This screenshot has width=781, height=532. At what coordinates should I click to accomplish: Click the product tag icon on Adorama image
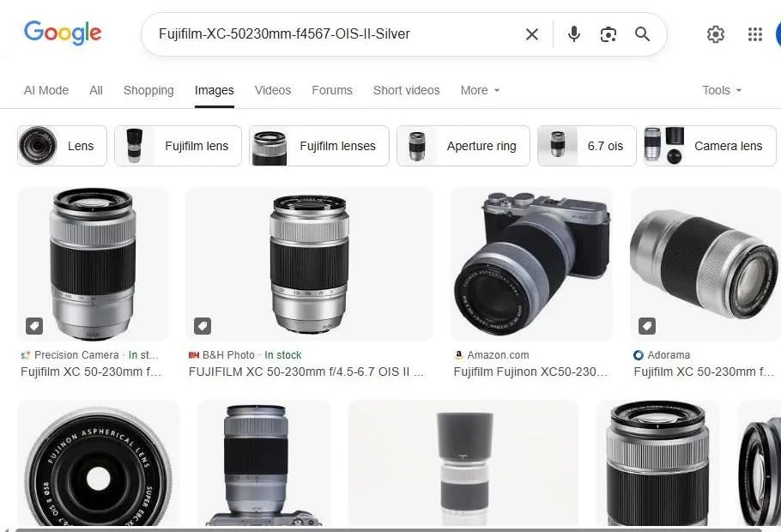647,326
